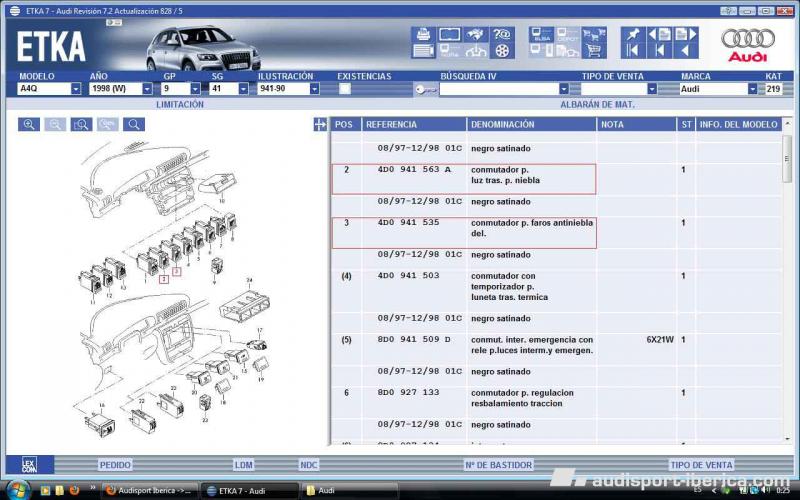Click the splitter arrows icon beside POS

pyautogui.click(x=320, y=124)
